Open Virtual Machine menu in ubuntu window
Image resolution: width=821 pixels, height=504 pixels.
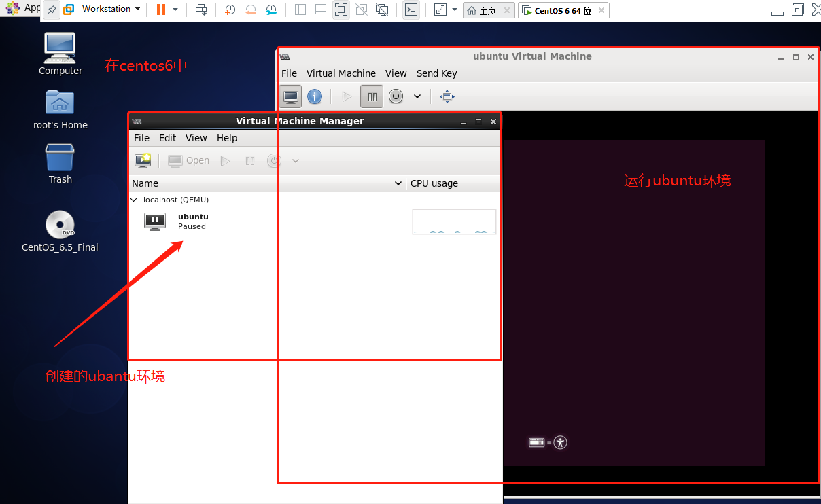[341, 73]
